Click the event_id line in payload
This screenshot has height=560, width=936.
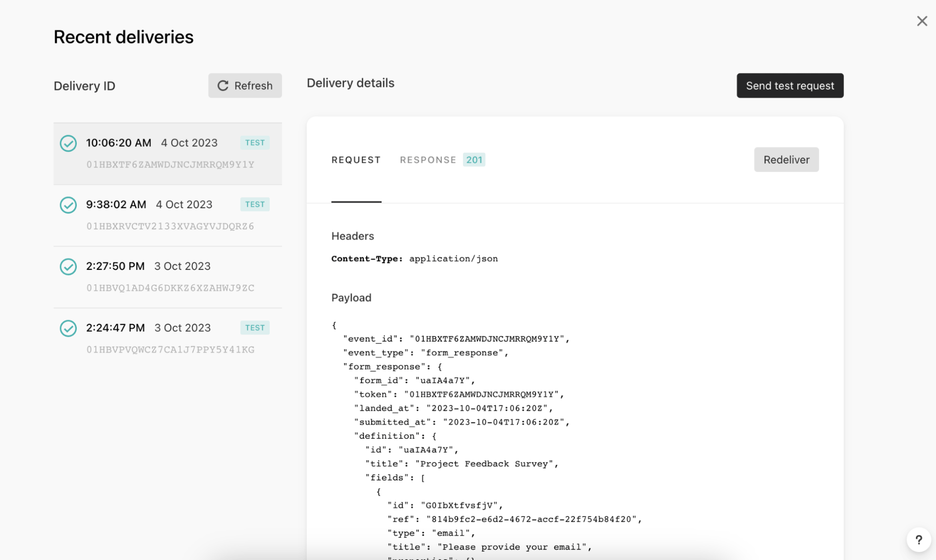click(456, 339)
